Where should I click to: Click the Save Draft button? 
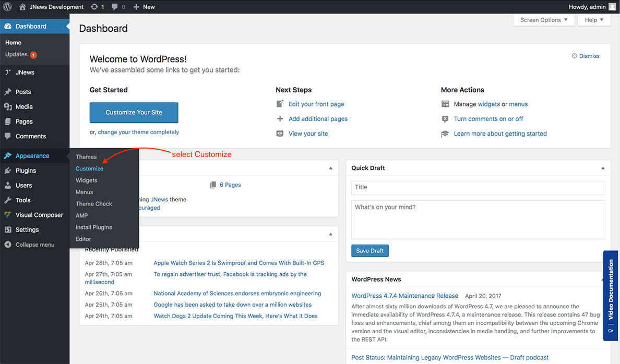[x=369, y=251]
